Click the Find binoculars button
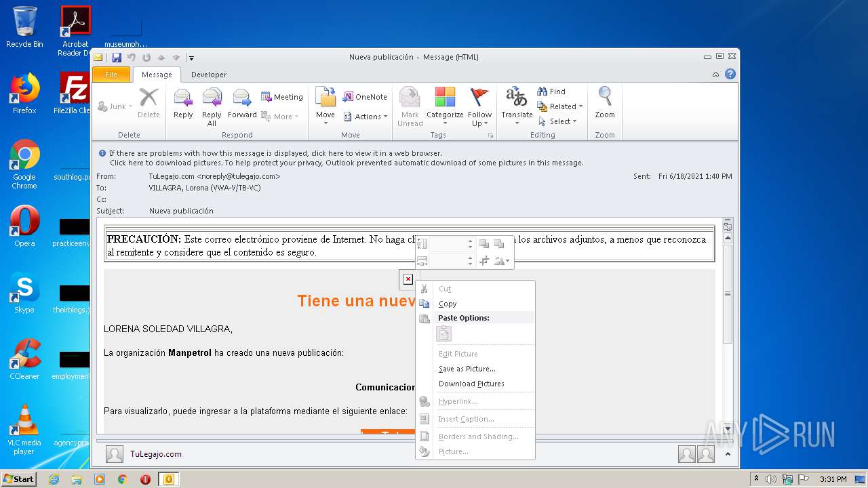The height and width of the screenshot is (488, 868). tap(551, 91)
